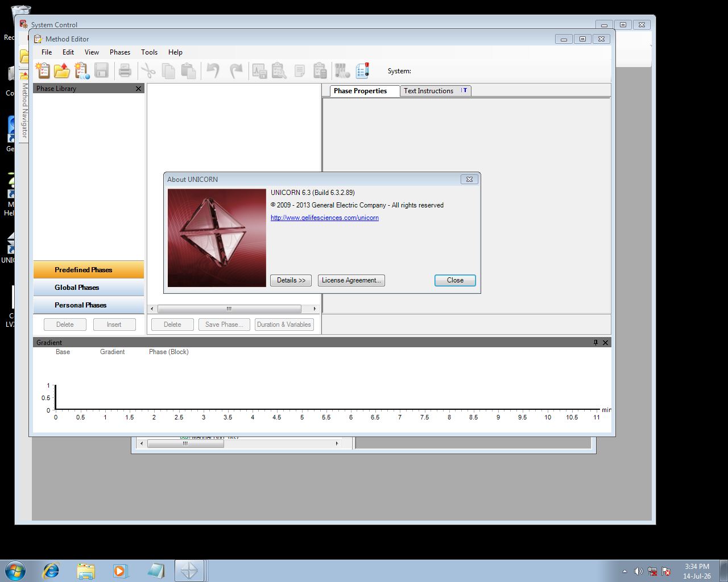Click the Open Method folder icon
728x582 pixels.
click(62, 70)
